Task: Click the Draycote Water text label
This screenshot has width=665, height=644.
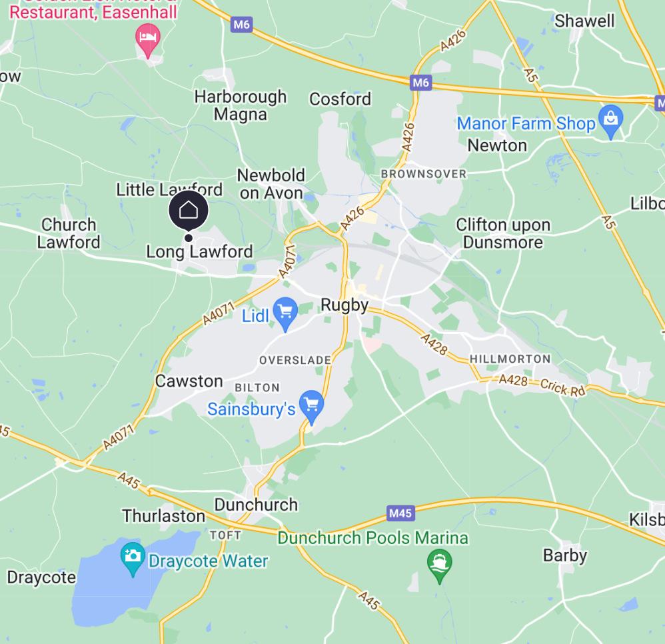Action: pyautogui.click(x=209, y=561)
